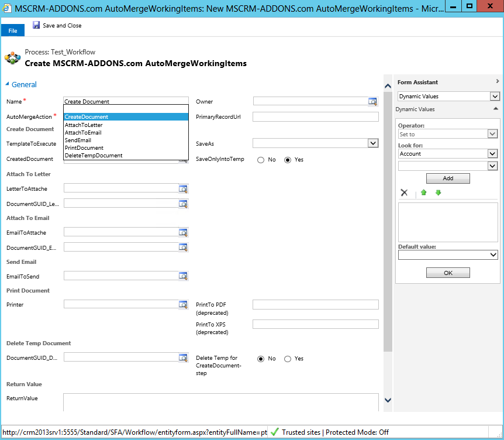Image resolution: width=504 pixels, height=440 pixels.
Task: Select SendEmail option in list
Action: [126, 140]
